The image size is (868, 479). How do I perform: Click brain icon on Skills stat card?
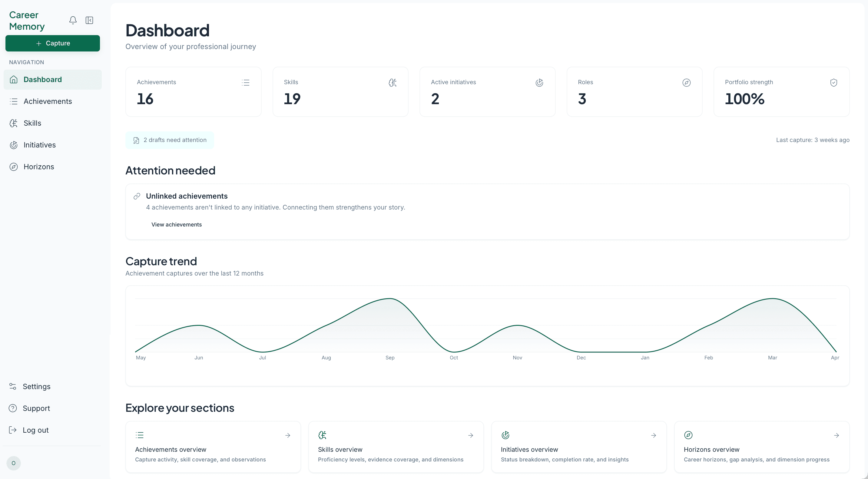tap(393, 83)
